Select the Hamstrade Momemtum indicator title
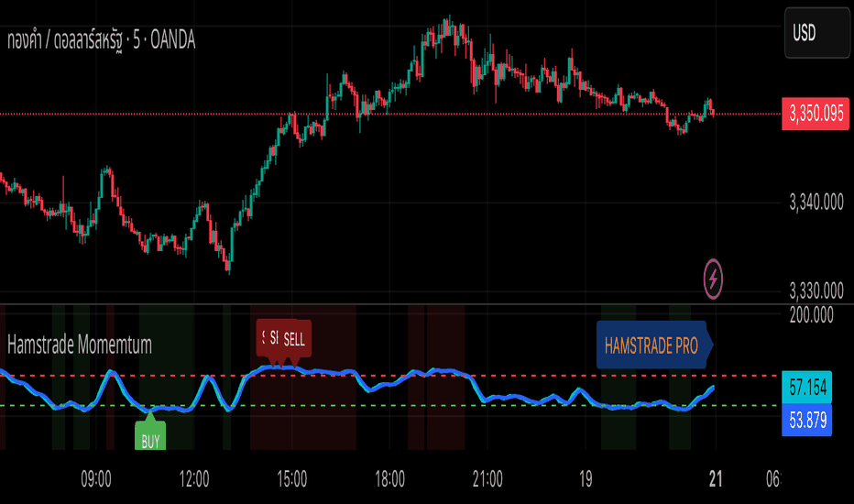 [x=80, y=345]
